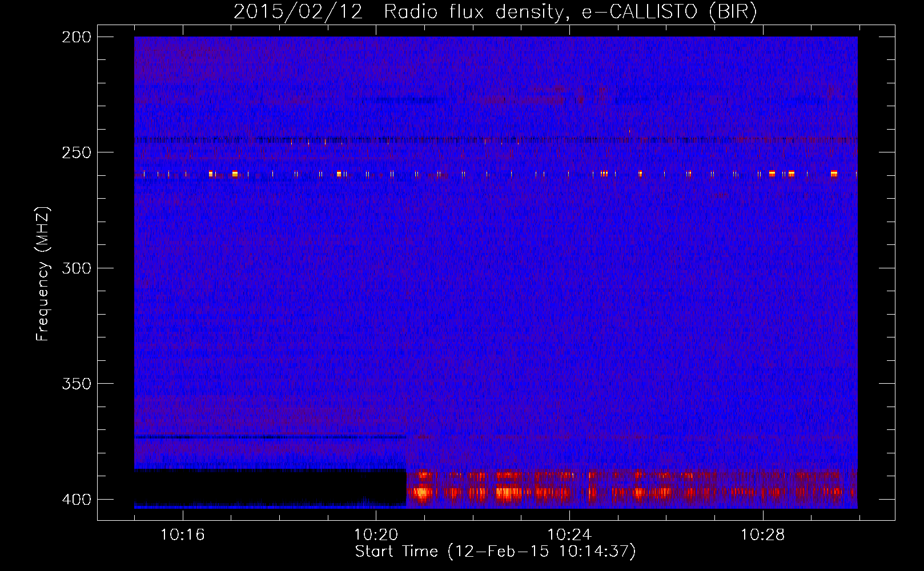Click the date '2015/02/12' in the title
The image size is (924, 571).
298,12
